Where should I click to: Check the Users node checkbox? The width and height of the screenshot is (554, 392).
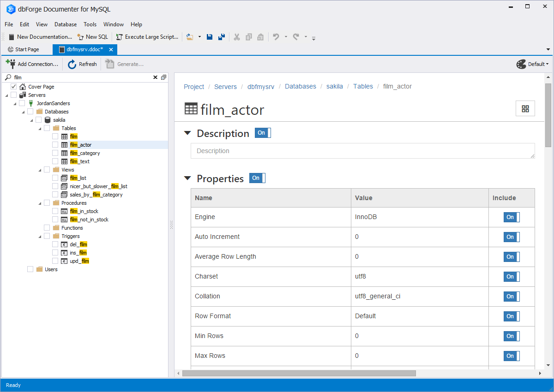(30, 269)
